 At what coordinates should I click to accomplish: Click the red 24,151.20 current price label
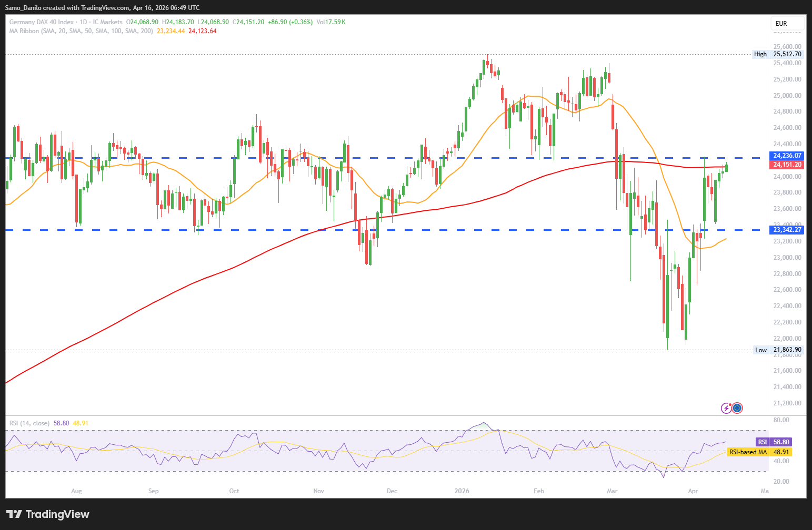pos(787,165)
